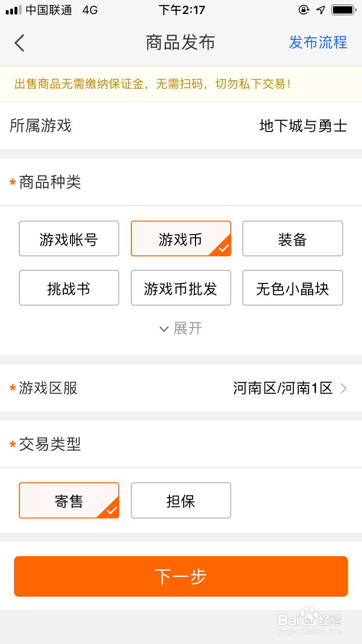Choose the 无色小晶块 option
Screen dimensions: 362x644
point(292,288)
